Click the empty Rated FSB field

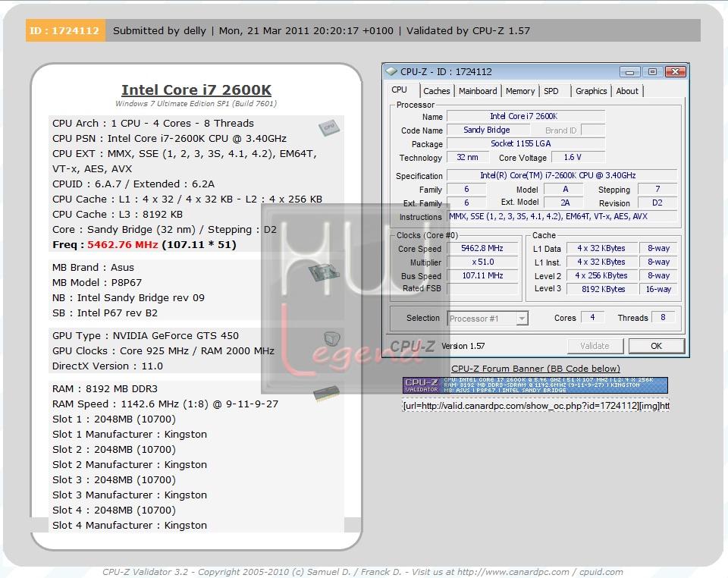coord(482,289)
